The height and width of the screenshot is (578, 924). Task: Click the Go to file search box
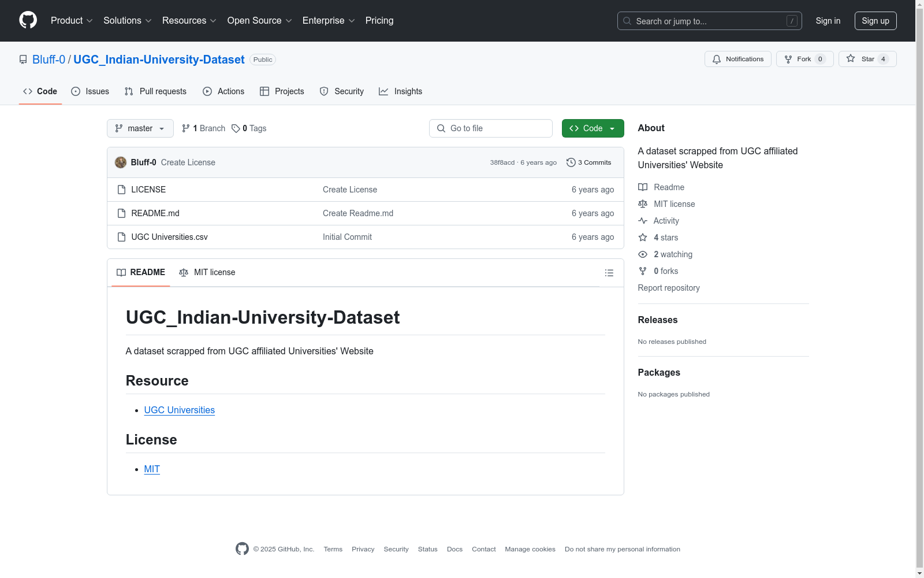pyautogui.click(x=491, y=128)
